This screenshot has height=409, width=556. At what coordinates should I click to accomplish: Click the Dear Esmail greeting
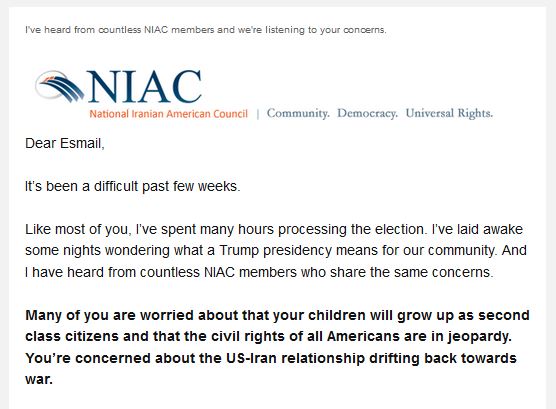(65, 144)
